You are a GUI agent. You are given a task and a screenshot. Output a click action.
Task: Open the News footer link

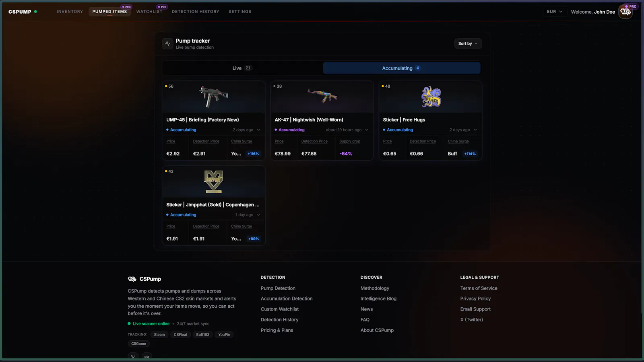(367, 309)
